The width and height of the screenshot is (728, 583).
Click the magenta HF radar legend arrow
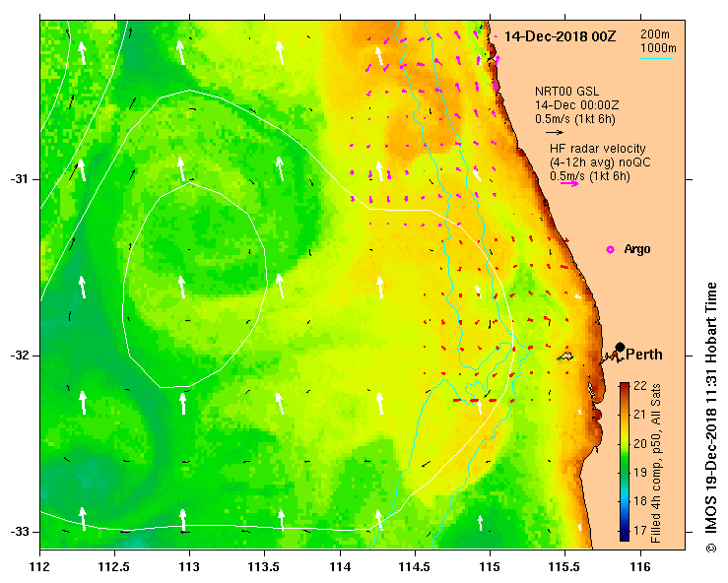569,184
